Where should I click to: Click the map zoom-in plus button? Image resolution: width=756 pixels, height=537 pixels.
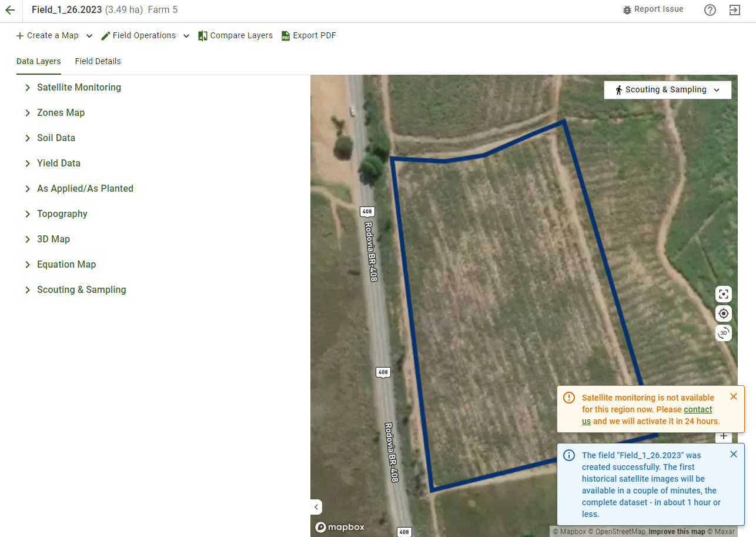click(x=724, y=436)
